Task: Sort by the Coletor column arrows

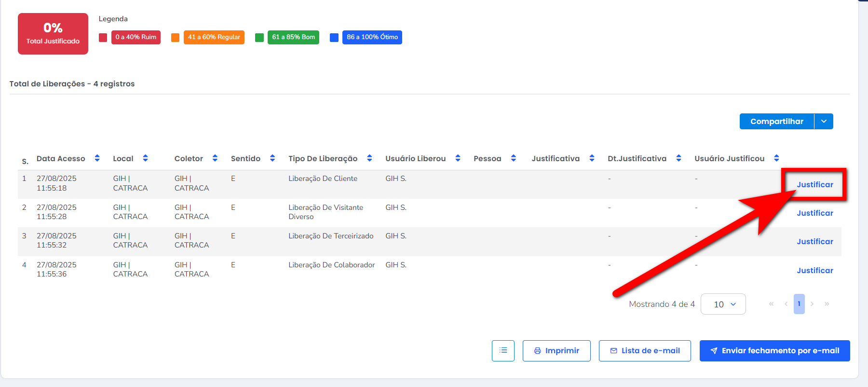Action: pyautogui.click(x=215, y=158)
